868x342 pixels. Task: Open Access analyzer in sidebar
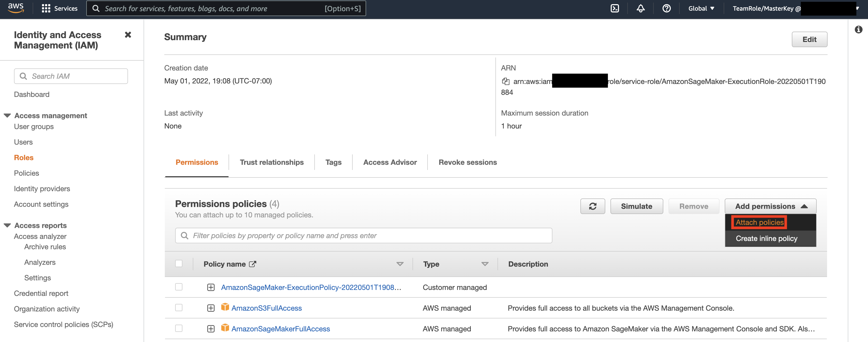[x=40, y=237]
